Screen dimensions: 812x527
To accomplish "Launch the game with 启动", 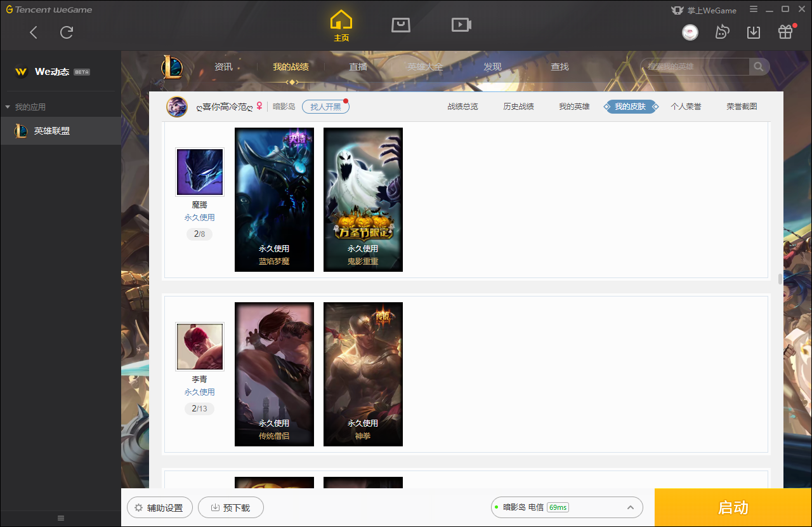I will click(733, 508).
